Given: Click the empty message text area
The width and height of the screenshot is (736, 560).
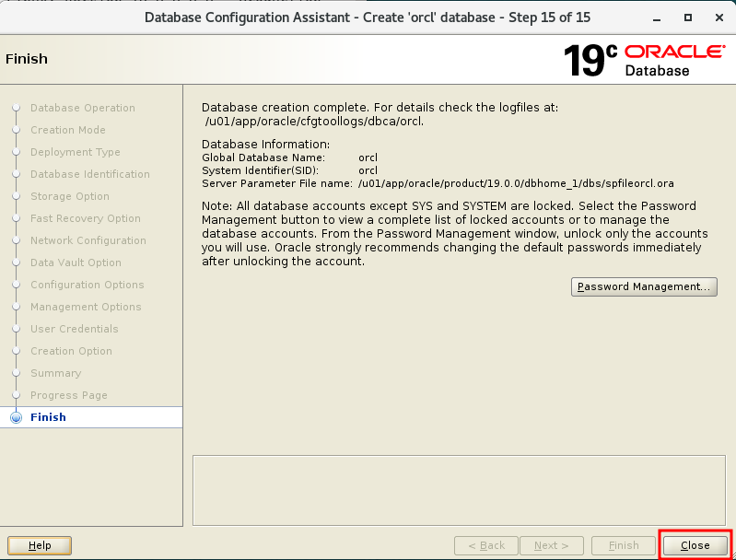Looking at the screenshot, I should tap(459, 490).
